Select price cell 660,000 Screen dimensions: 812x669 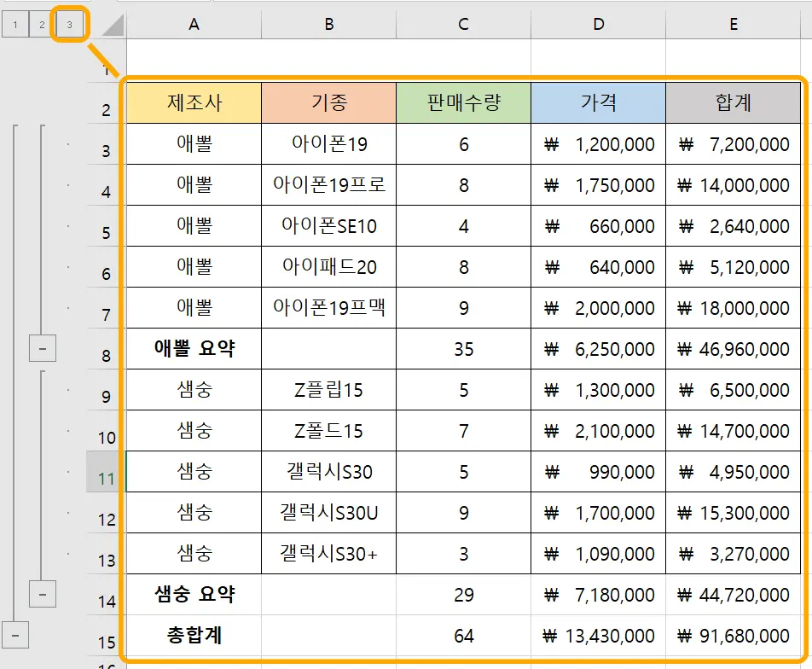599,226
